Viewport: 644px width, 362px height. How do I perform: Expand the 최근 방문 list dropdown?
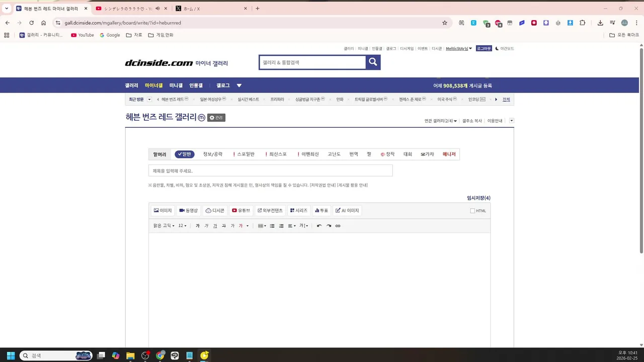(x=149, y=100)
